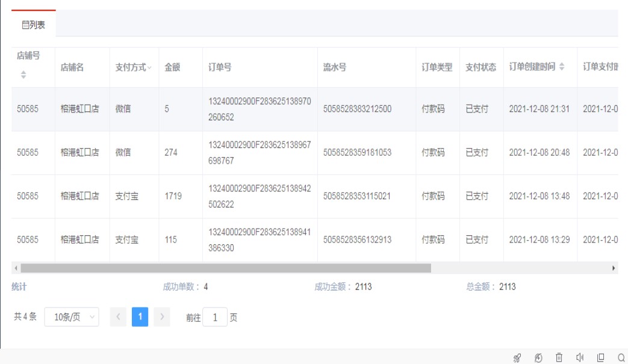Viewport: 628px width, 364px height.
Task: Open the 支付方式 column filter dropdown
Action: point(149,68)
